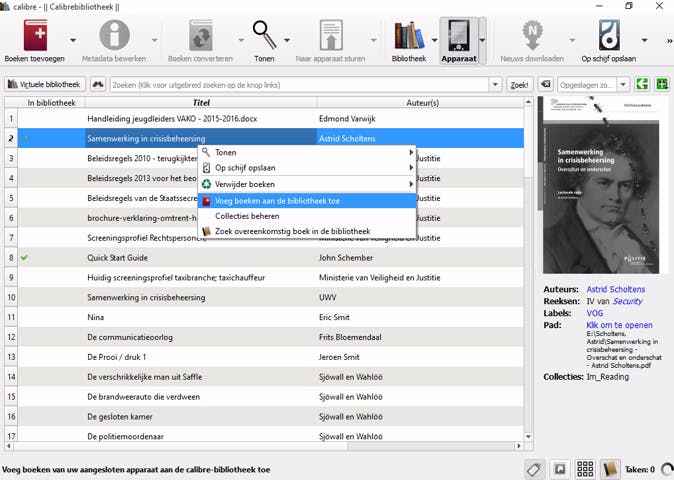Clear the search with the erase icon
The height and width of the screenshot is (480, 674).
tap(546, 84)
